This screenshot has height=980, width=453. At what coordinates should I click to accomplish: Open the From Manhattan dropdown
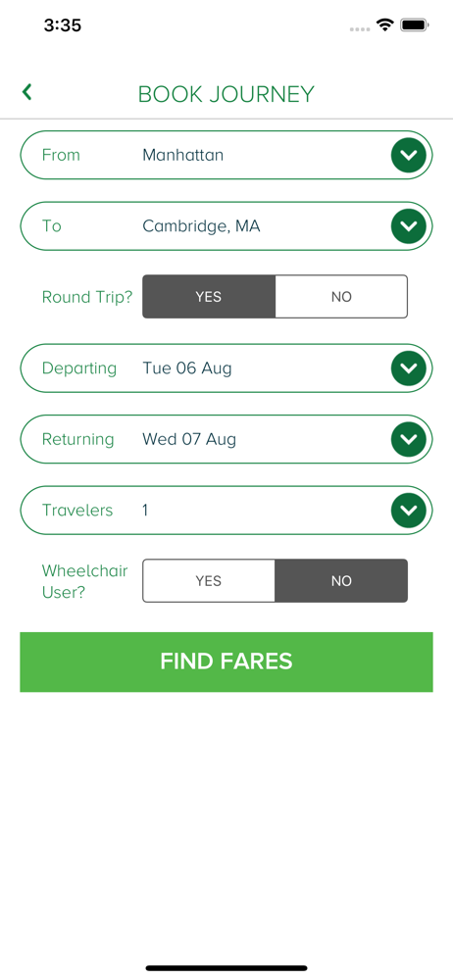226,155
